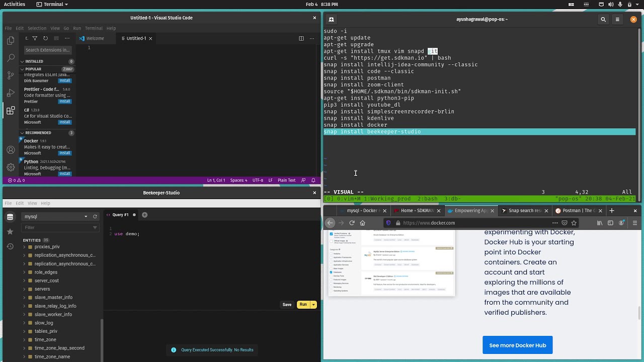Go back in Firefox
The image size is (644, 362).
[330, 223]
